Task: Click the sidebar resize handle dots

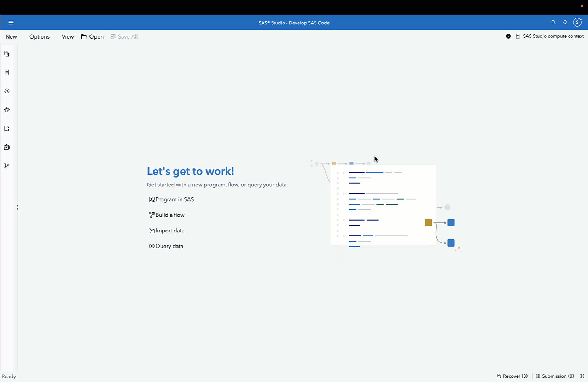Action: click(18, 207)
